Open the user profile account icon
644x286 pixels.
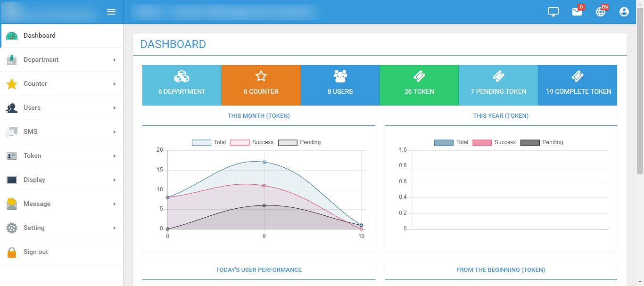tap(624, 12)
